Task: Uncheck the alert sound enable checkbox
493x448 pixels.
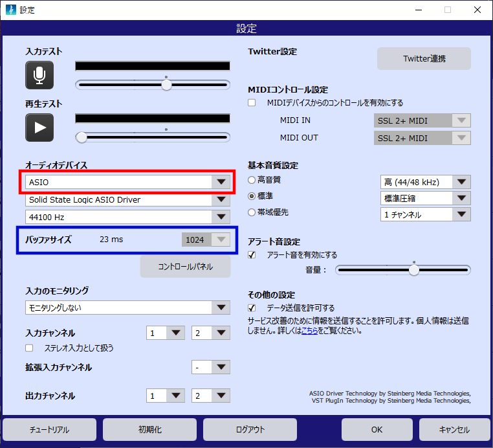Action: coord(252,255)
